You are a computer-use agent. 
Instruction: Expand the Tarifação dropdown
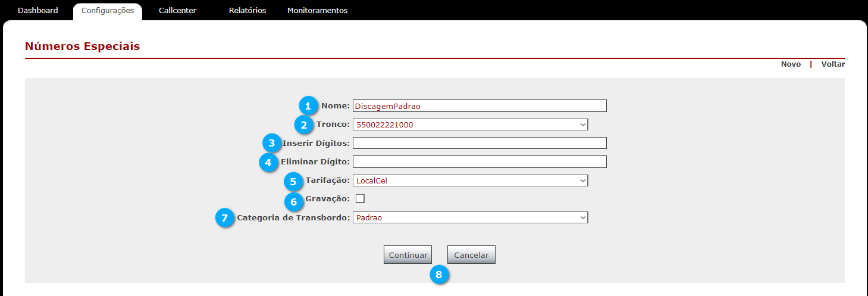pos(470,180)
